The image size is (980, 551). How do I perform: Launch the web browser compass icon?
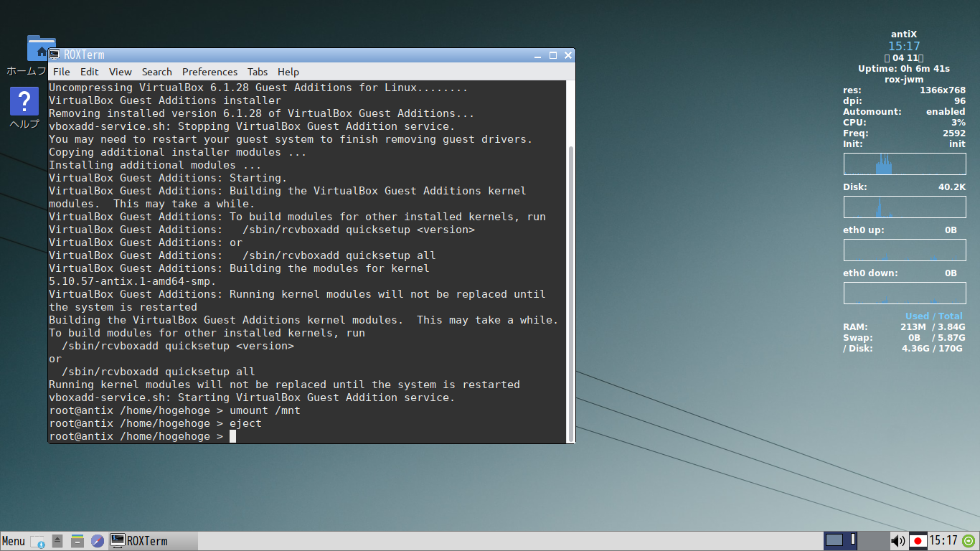click(98, 541)
